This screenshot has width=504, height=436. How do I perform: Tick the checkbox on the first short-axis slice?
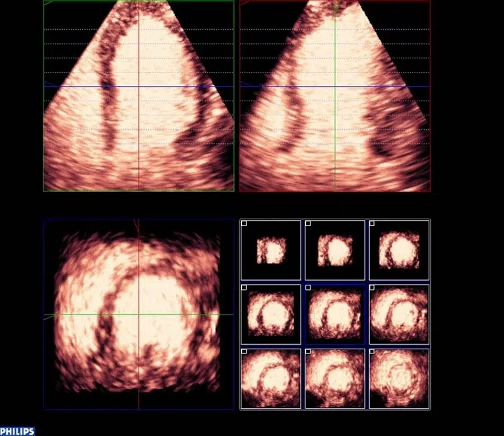tap(244, 224)
